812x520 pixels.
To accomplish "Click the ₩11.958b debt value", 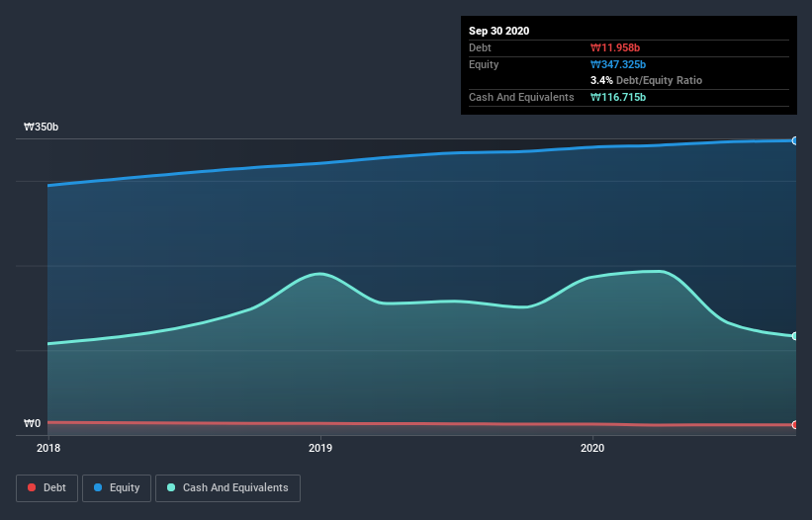I will coord(615,47).
